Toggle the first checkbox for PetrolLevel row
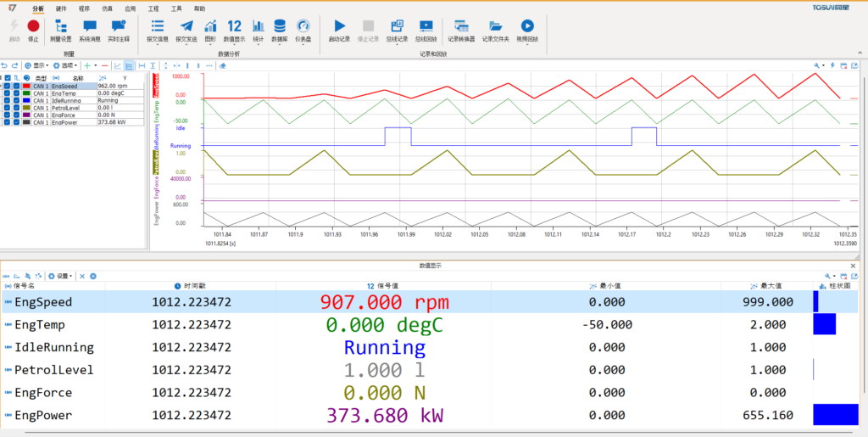868x437 pixels. point(7,108)
